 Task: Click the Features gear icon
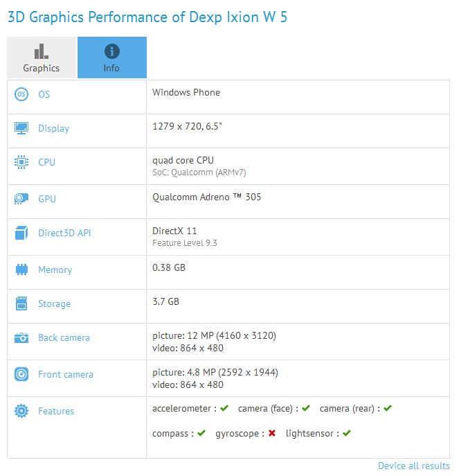(x=21, y=411)
